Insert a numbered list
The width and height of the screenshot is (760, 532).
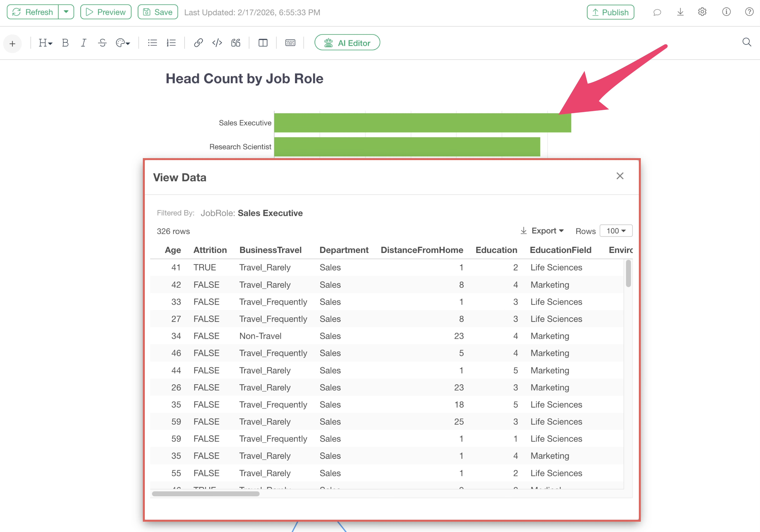pyautogui.click(x=171, y=43)
